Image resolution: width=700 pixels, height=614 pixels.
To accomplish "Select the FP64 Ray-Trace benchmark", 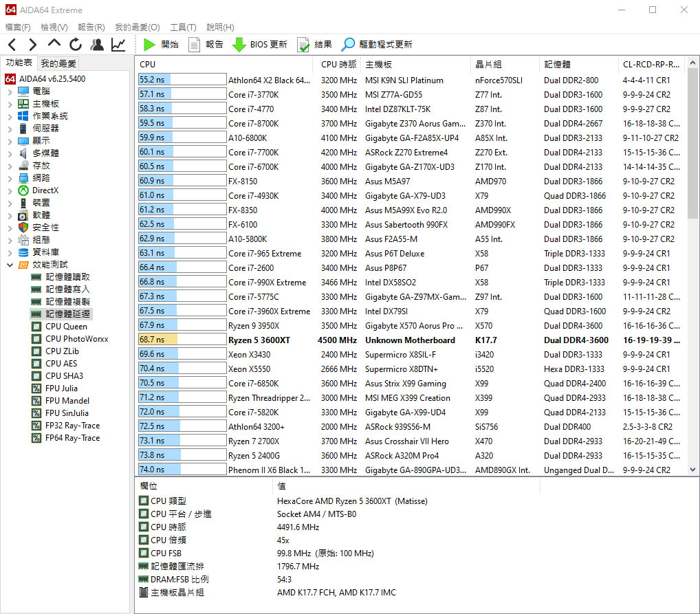I will [72, 438].
